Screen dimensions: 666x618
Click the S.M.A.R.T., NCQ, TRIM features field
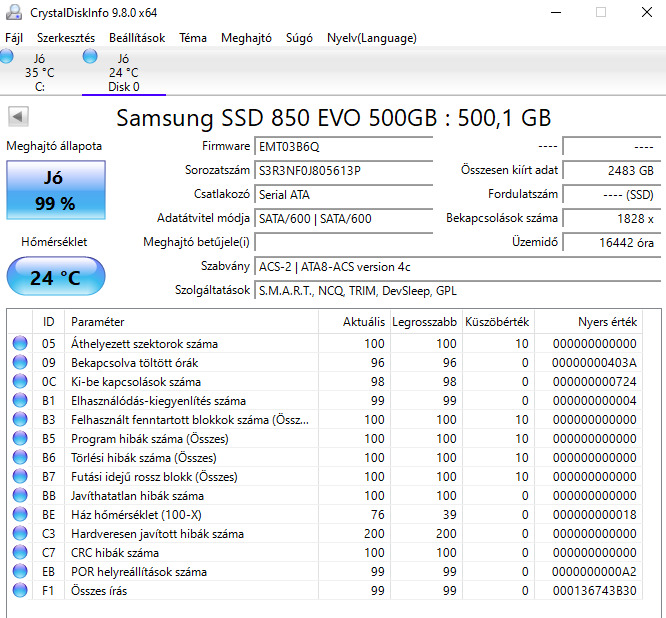pos(457,291)
